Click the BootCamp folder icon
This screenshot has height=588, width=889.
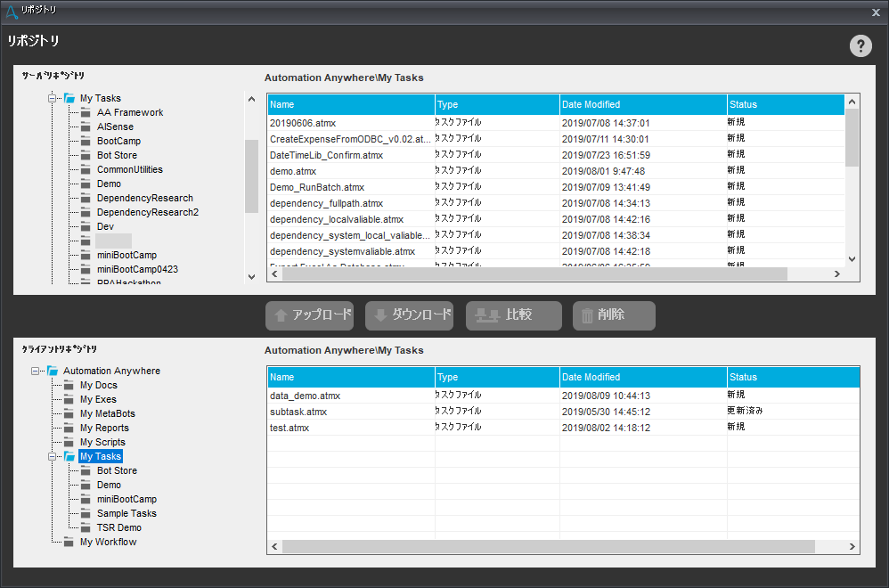pos(86,141)
